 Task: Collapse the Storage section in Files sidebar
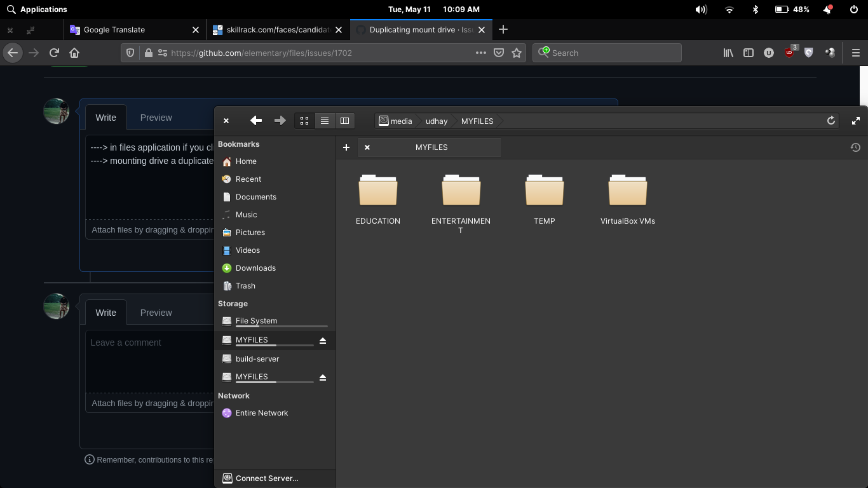[233, 304]
